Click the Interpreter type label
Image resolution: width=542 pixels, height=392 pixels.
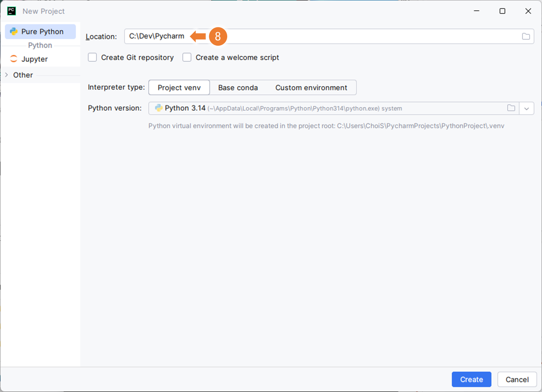tap(116, 87)
